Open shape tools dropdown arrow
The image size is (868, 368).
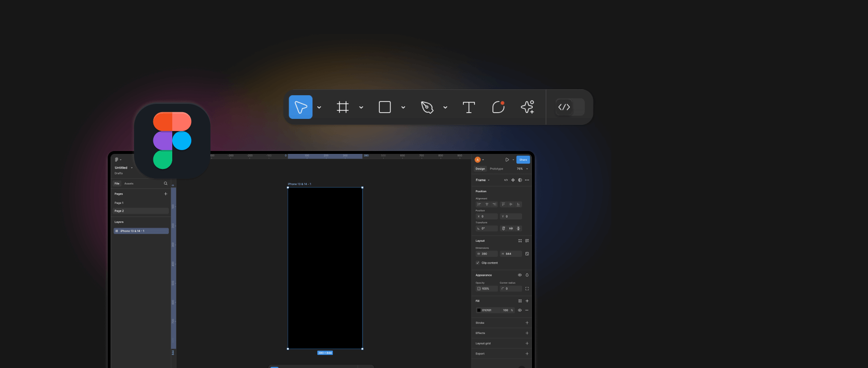pyautogui.click(x=403, y=108)
